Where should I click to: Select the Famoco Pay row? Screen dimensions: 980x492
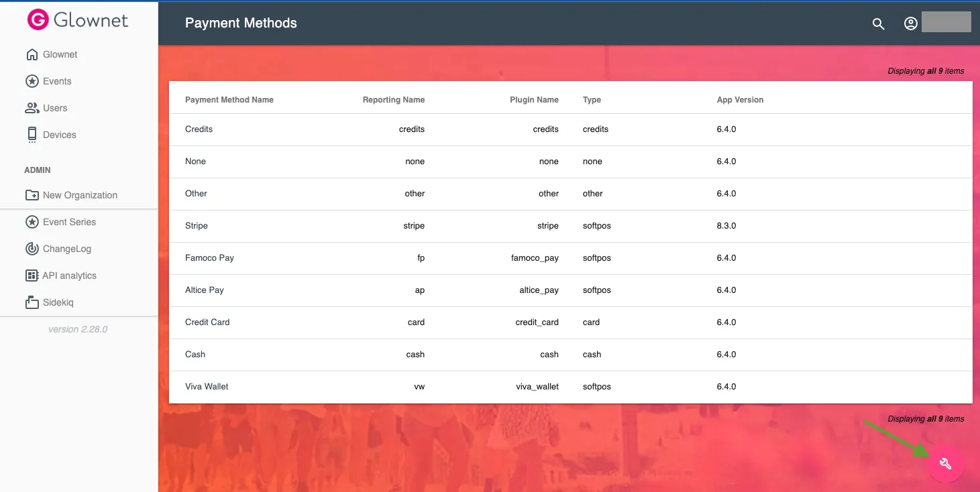pyautogui.click(x=570, y=258)
